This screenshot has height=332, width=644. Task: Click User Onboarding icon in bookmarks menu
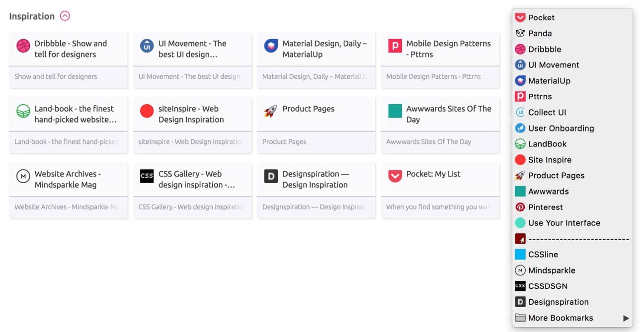tap(520, 129)
